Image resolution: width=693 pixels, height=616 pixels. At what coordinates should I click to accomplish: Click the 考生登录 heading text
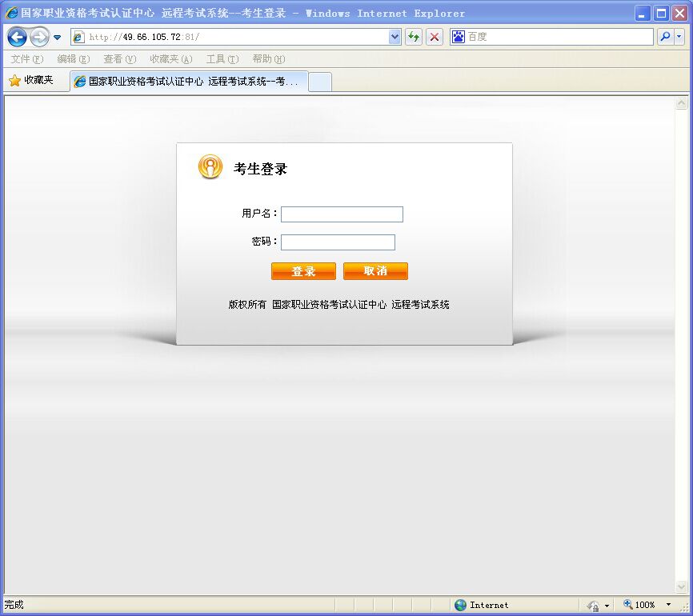(x=260, y=169)
